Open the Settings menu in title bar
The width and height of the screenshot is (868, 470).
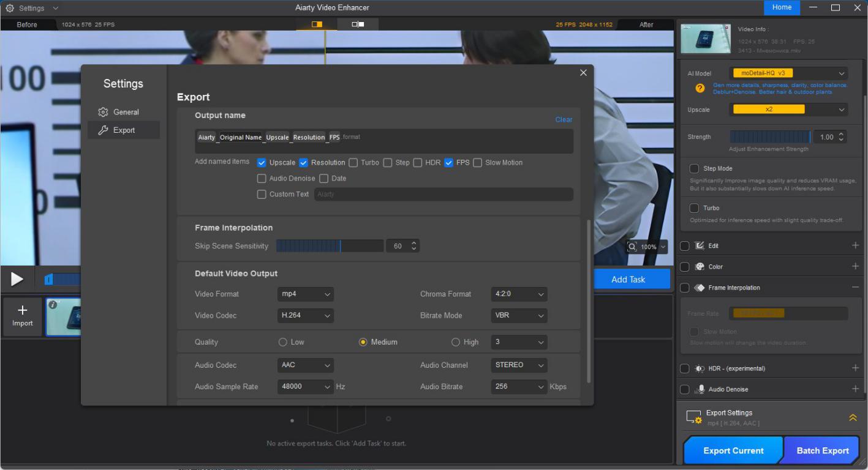[x=32, y=8]
